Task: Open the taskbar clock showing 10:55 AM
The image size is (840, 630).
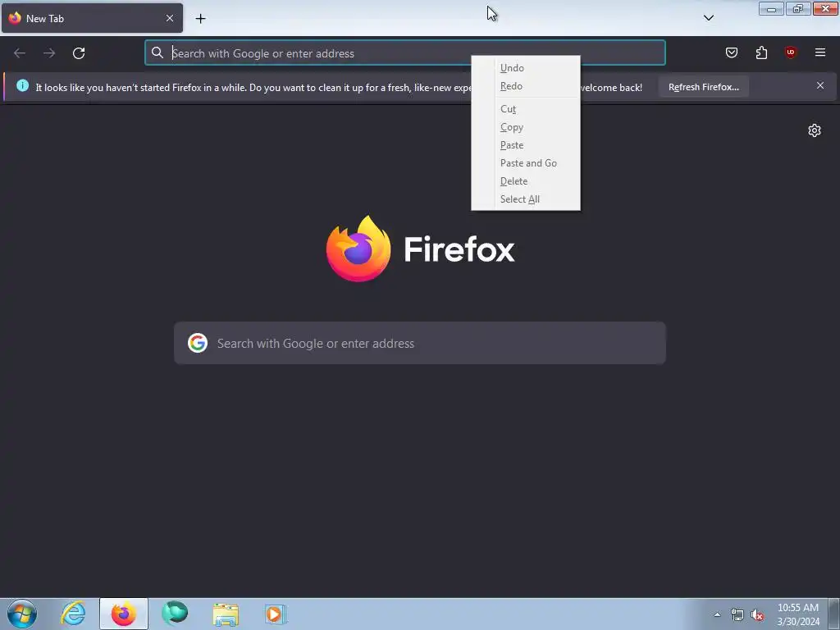Action: tap(798, 614)
